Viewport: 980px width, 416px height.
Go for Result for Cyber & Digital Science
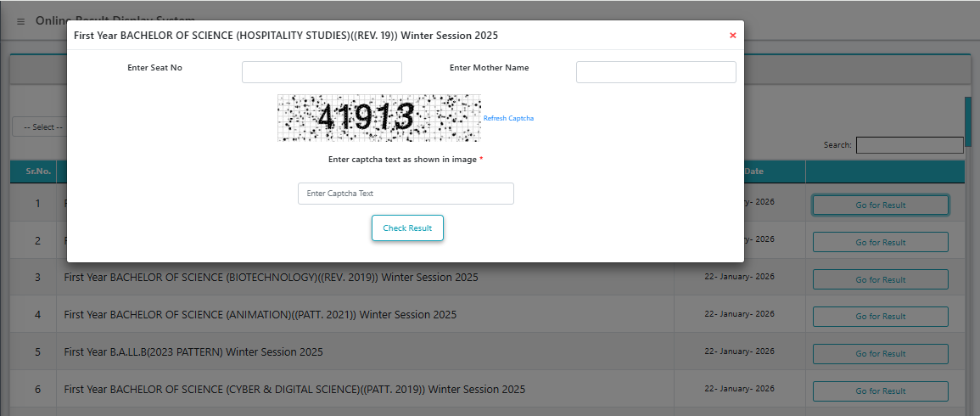(x=880, y=391)
